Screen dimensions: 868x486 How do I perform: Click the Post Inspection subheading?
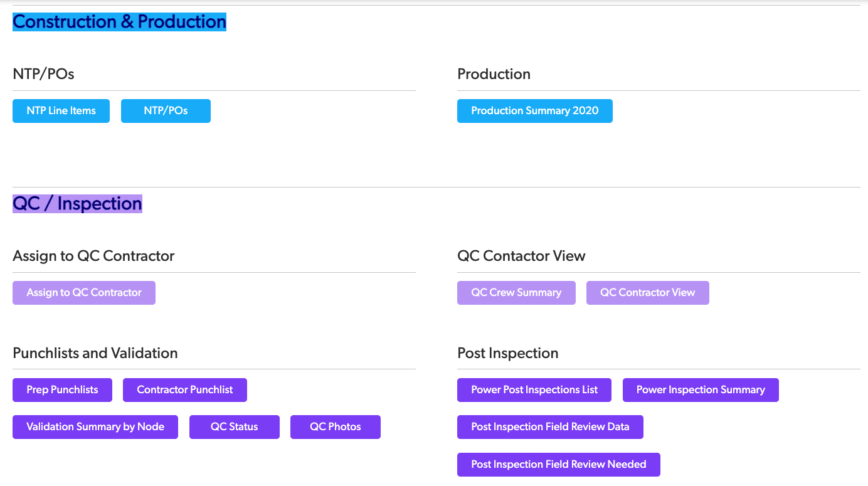[x=507, y=353]
